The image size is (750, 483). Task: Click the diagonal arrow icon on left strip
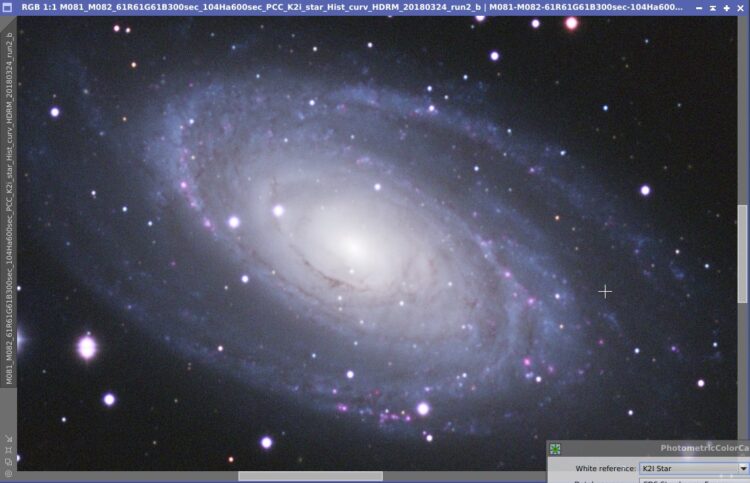click(x=8, y=439)
